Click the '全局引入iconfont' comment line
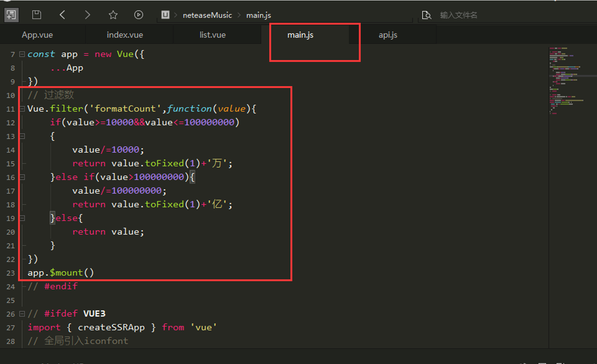 pyautogui.click(x=78, y=341)
